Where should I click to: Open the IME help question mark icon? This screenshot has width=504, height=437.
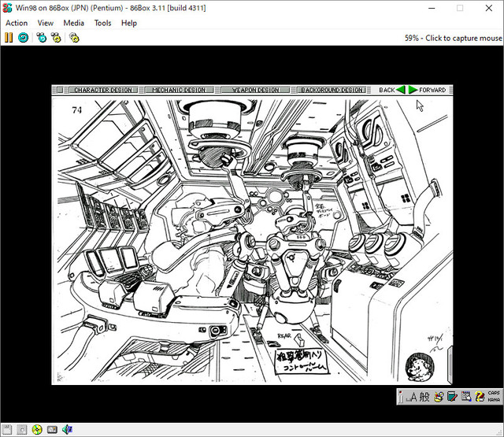(480, 397)
